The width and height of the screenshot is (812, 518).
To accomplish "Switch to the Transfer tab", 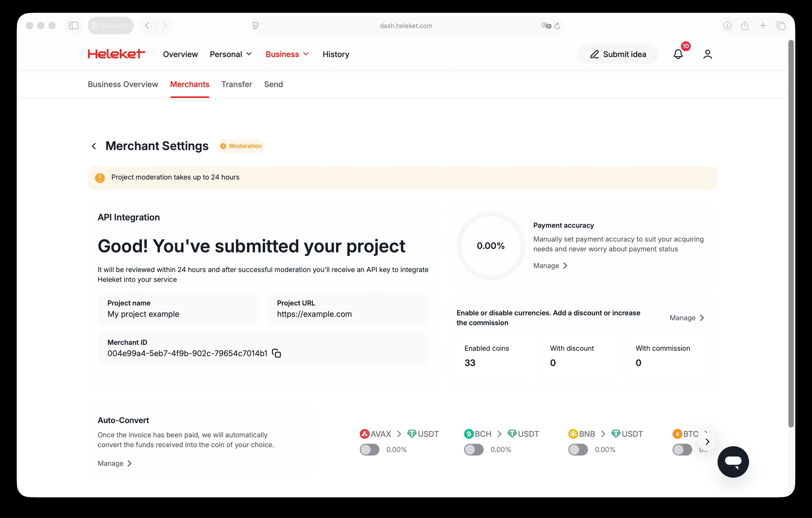I will (x=236, y=84).
